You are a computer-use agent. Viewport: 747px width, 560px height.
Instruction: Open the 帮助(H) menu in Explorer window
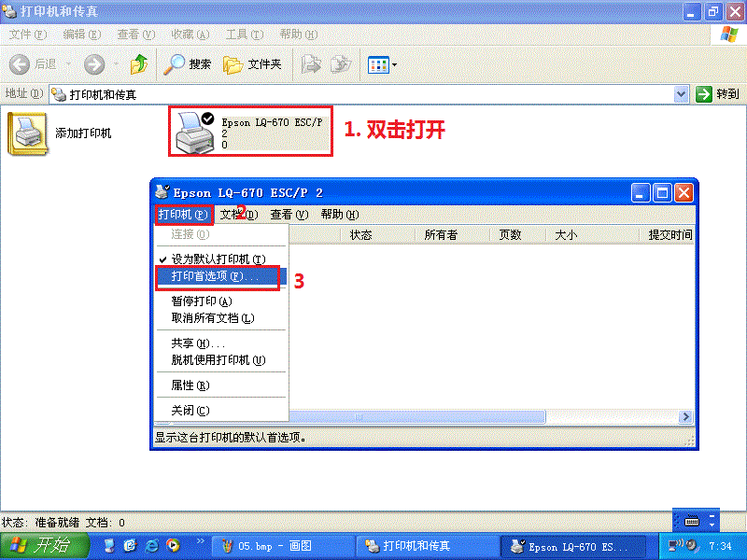coord(298,35)
